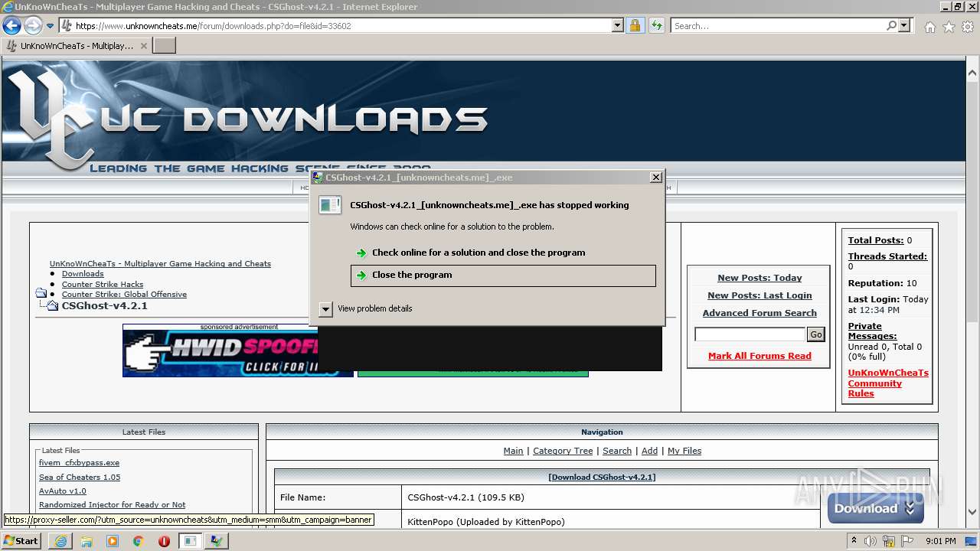Open Total Posts link
This screenshot has height=551, width=980.
[x=875, y=240]
